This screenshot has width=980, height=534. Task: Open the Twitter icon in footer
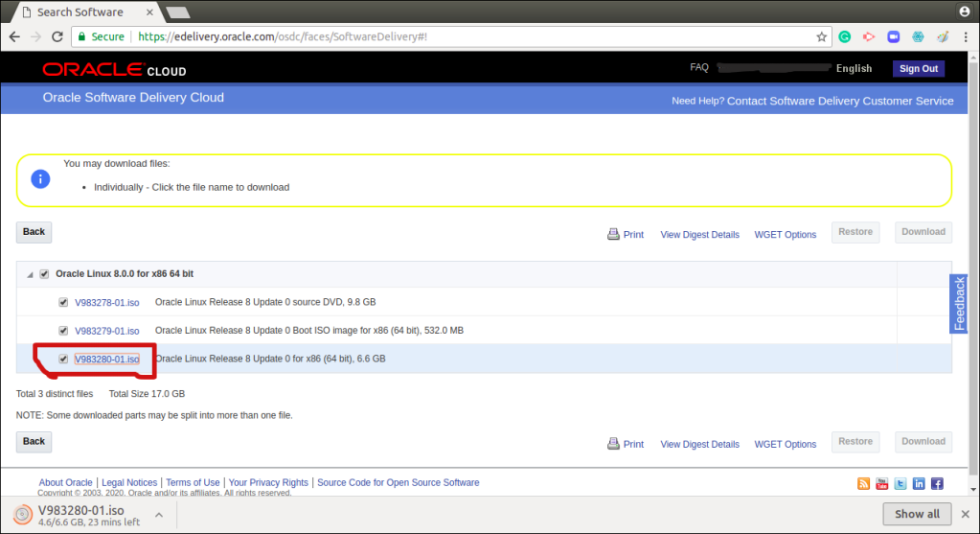tap(900, 483)
